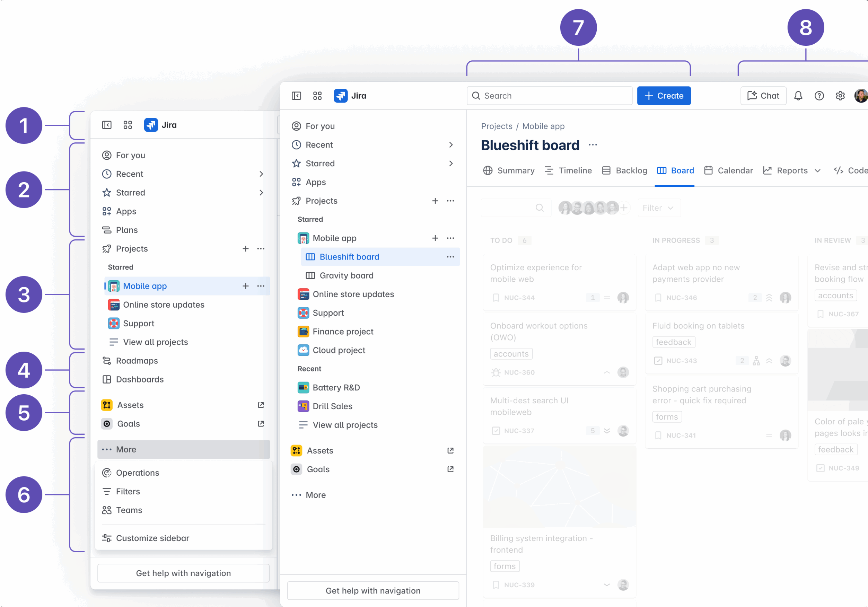
Task: Click the top Search field
Action: click(x=549, y=96)
